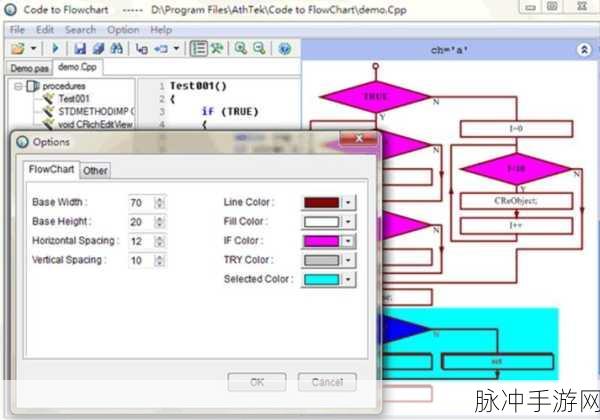600x420 pixels.
Task: Open the File menu
Action: tap(17, 30)
